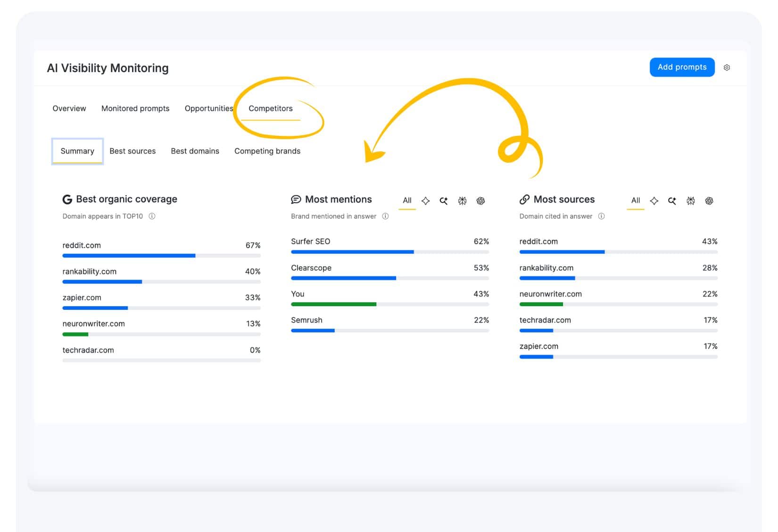Image resolution: width=778 pixels, height=532 pixels.
Task: Click 'zapier.com' in Best organic coverage
Action: tap(82, 298)
